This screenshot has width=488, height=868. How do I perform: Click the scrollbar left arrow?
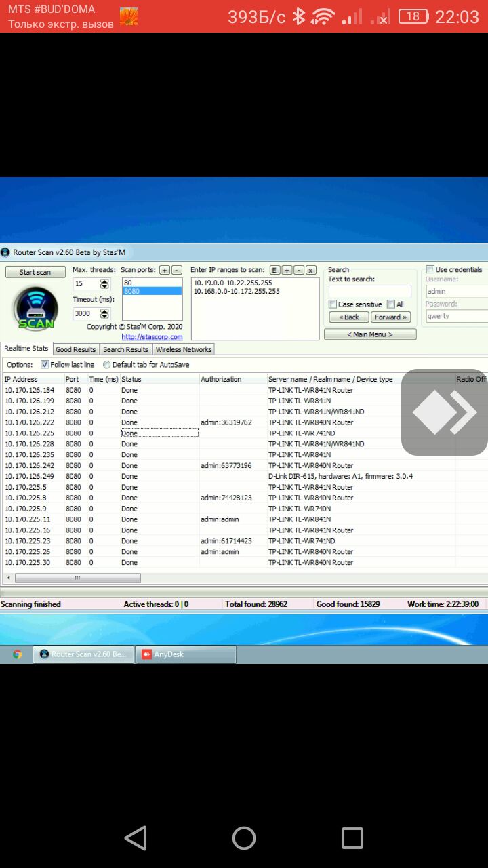[x=9, y=578]
